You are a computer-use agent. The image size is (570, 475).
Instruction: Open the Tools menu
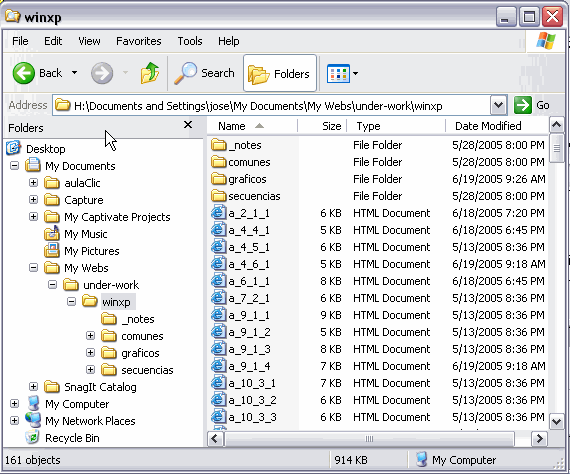[x=190, y=41]
